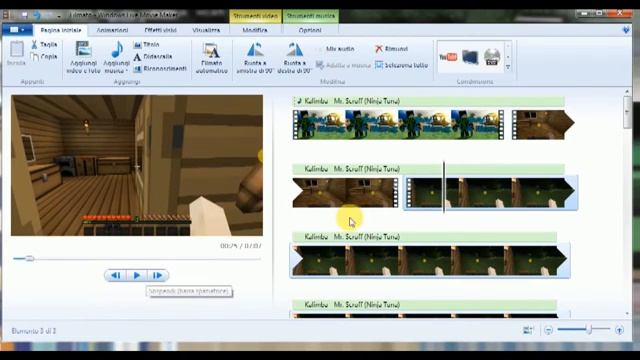Viewport: 640px width, 360px height.
Task: Select wooden room clip beside the highlighted clip
Action: point(345,192)
